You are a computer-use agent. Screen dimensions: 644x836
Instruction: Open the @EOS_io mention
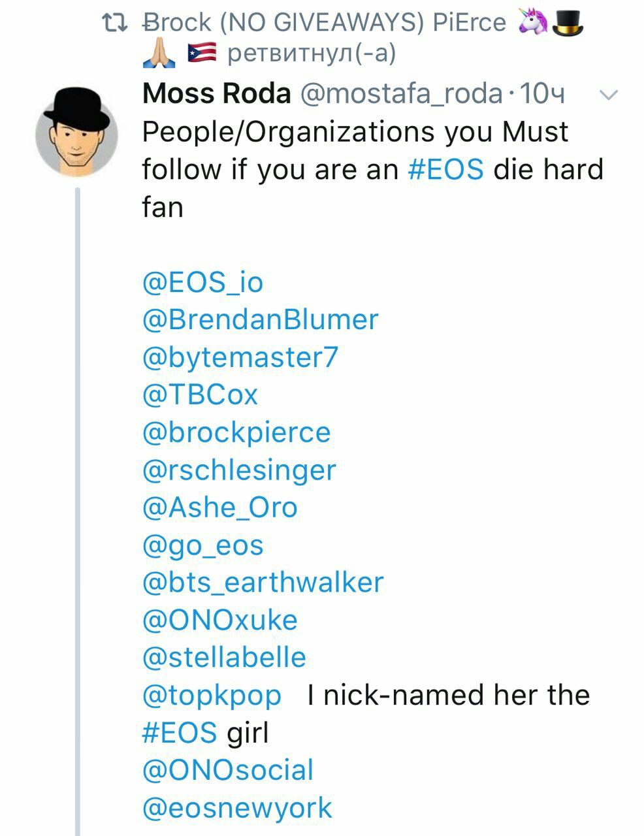(202, 283)
